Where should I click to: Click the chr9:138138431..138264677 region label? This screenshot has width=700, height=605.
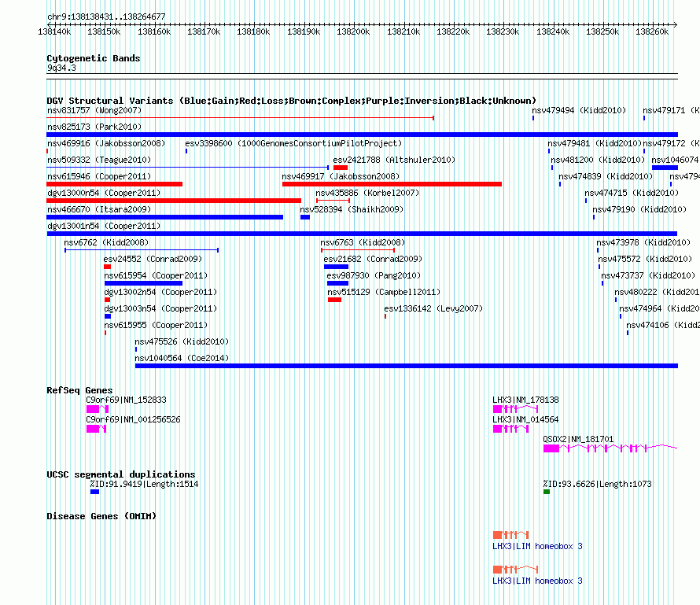[x=106, y=17]
